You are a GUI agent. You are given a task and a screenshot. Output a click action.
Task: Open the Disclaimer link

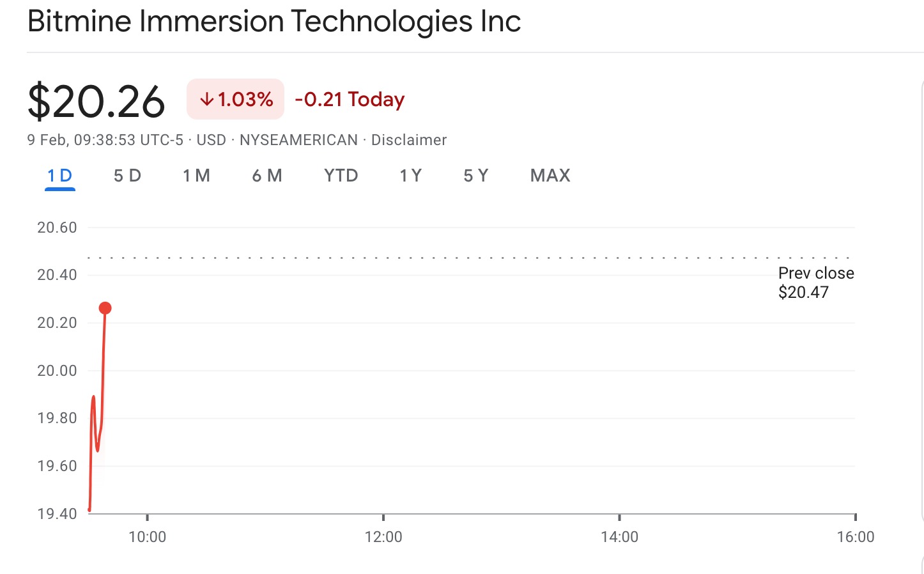point(409,140)
